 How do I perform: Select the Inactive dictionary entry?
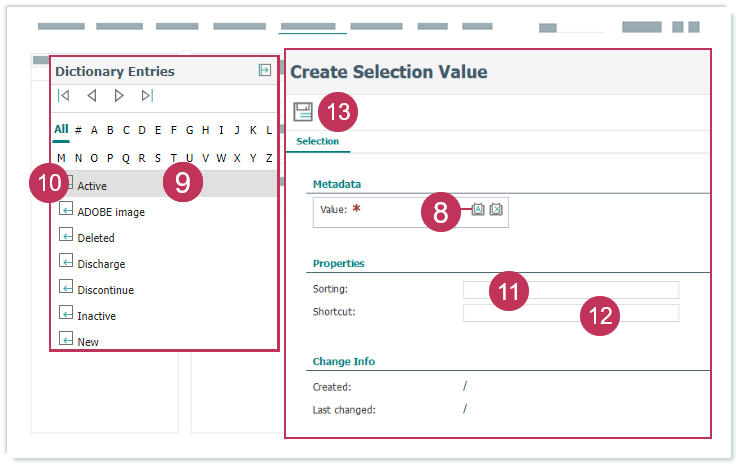coord(96,316)
